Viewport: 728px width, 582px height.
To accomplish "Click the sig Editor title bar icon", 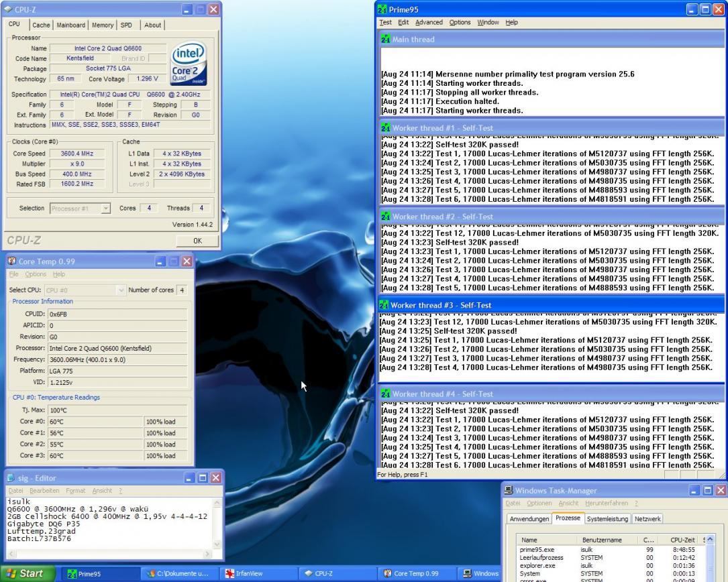I will [11, 477].
